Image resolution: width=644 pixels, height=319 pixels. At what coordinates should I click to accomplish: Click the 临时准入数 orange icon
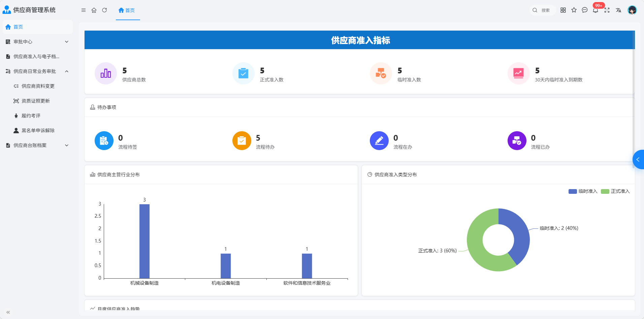tap(381, 73)
